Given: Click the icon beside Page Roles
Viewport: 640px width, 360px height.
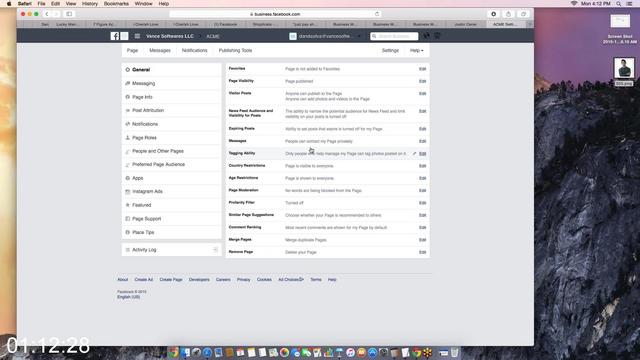Looking at the screenshot, I should (x=127, y=138).
